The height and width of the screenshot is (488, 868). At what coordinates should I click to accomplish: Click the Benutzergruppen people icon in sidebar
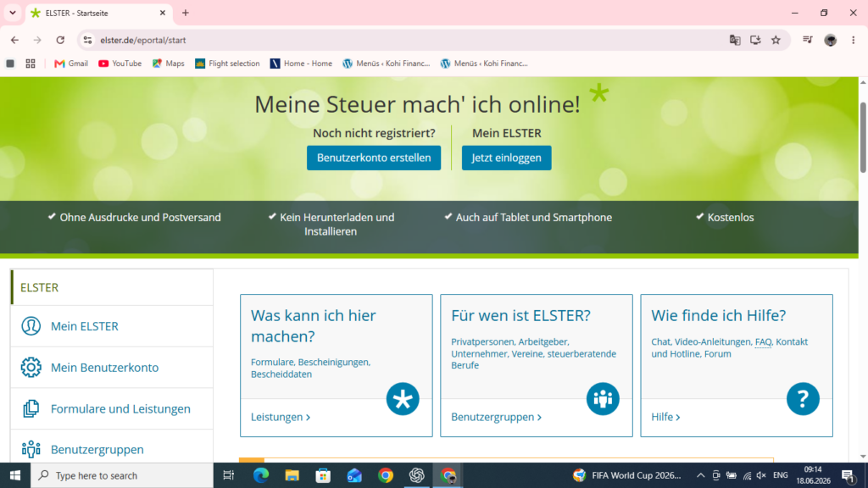pos(31,449)
